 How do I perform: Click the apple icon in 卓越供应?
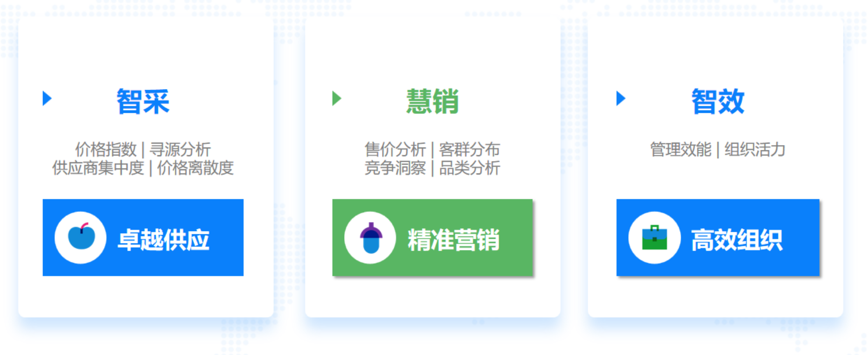pos(81,237)
